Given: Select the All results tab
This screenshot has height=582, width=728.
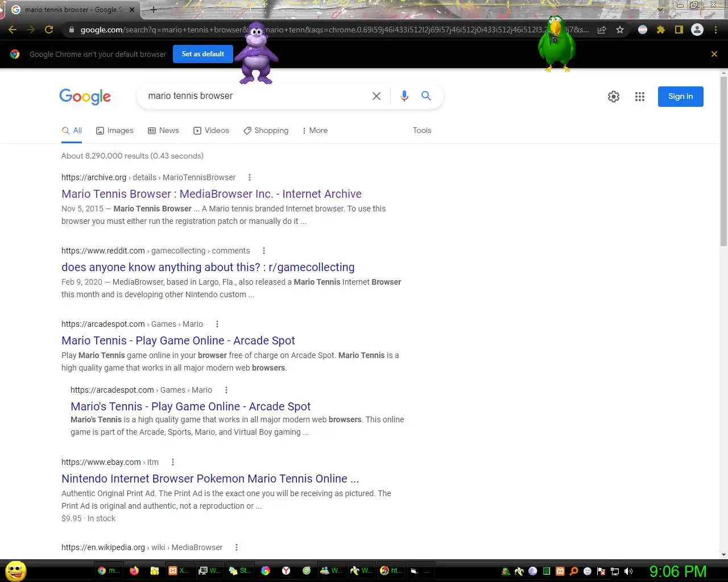Looking at the screenshot, I should click(x=72, y=131).
